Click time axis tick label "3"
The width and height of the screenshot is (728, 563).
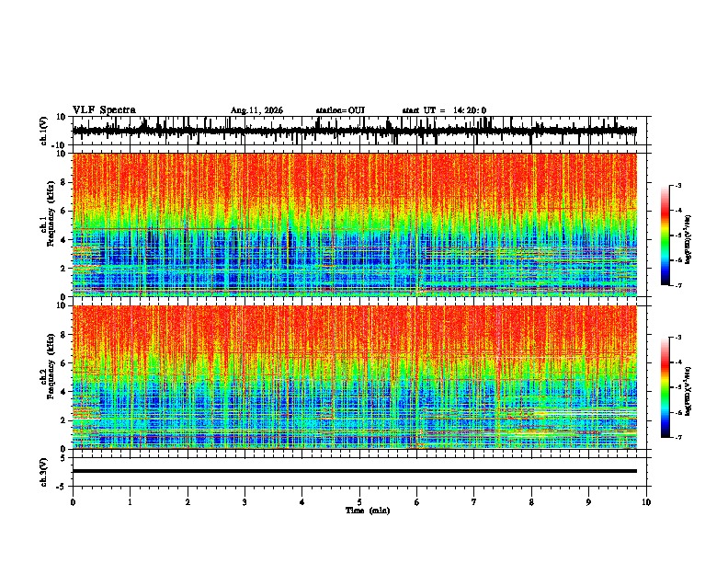point(245,502)
